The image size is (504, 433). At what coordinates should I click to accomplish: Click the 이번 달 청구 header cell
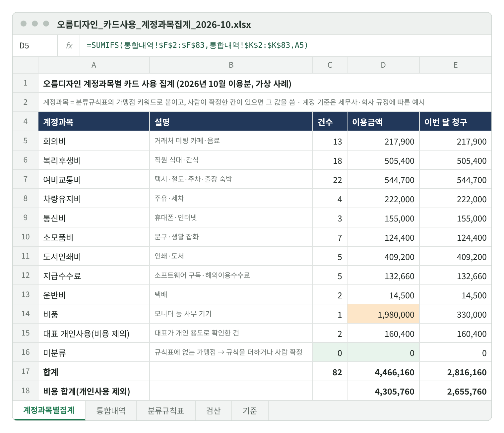click(x=456, y=122)
